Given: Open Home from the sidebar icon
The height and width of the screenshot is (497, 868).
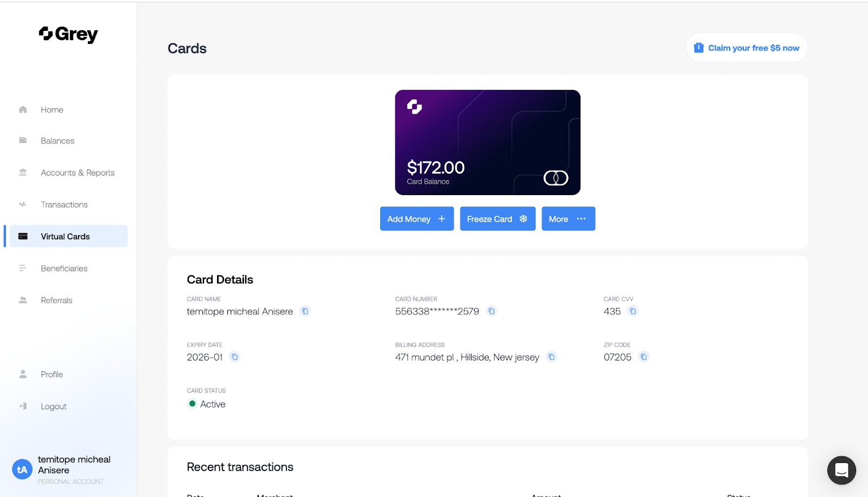Looking at the screenshot, I should (x=22, y=109).
